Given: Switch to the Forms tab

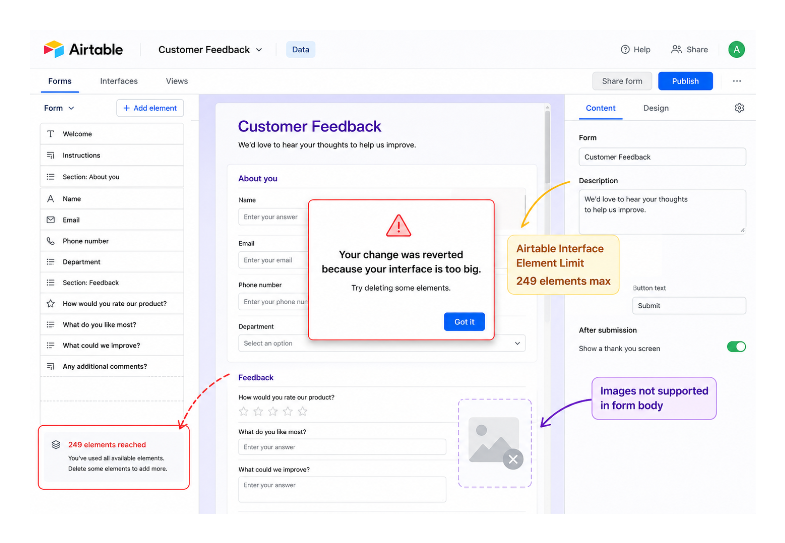Looking at the screenshot, I should click(x=60, y=81).
